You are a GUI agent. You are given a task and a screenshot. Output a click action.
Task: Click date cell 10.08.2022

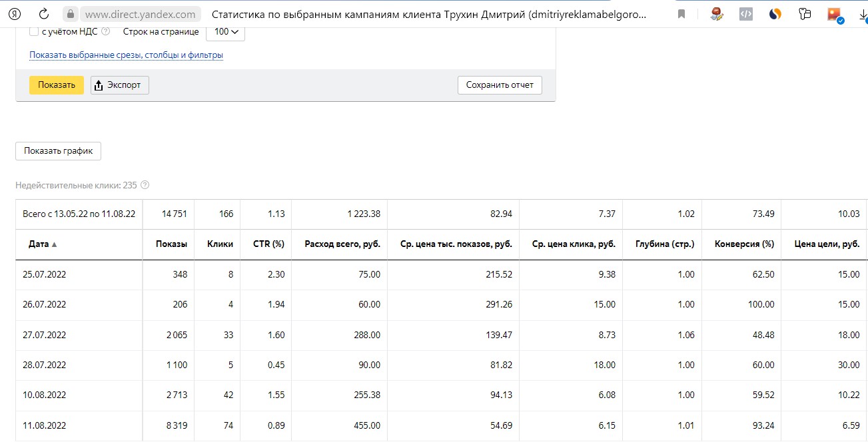[x=45, y=395]
